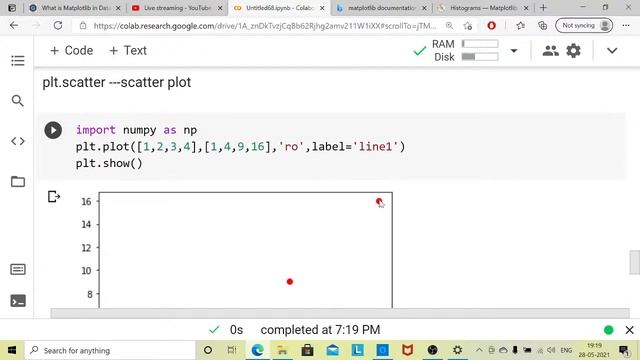Open Colab settings gear icon
Image resolution: width=640 pixels, height=360 pixels.
point(573,51)
